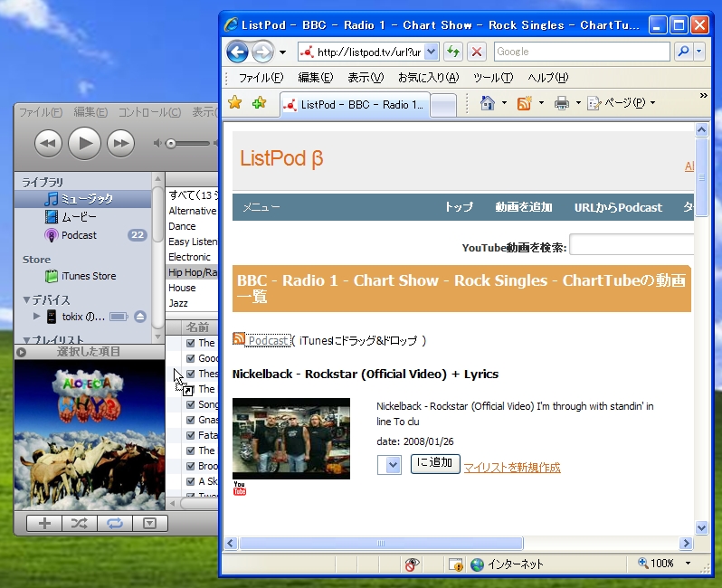The image size is (722, 588).
Task: Collapse the デバイス section triangle
Action: [27, 299]
